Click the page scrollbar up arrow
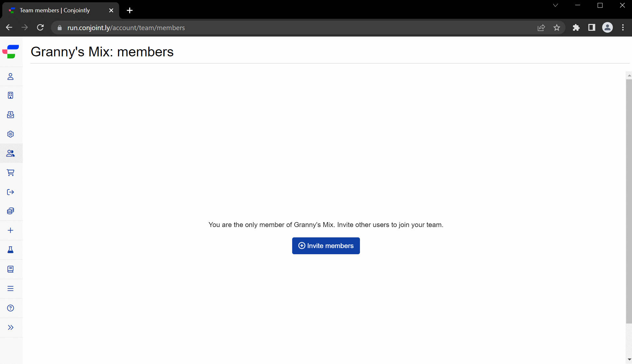 [x=629, y=75]
